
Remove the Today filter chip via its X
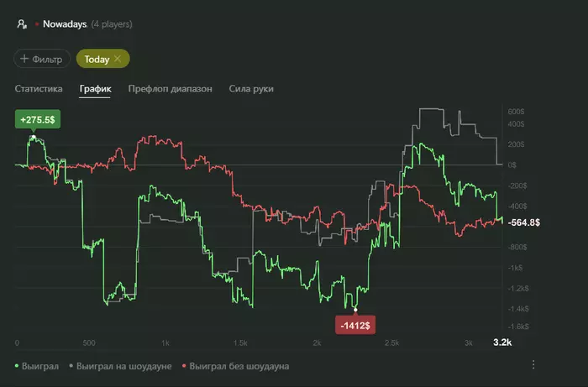click(x=118, y=59)
